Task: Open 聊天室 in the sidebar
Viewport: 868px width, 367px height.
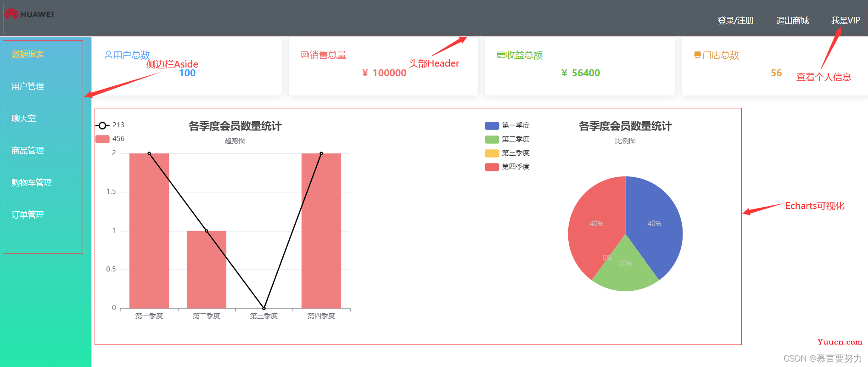Action: click(24, 119)
